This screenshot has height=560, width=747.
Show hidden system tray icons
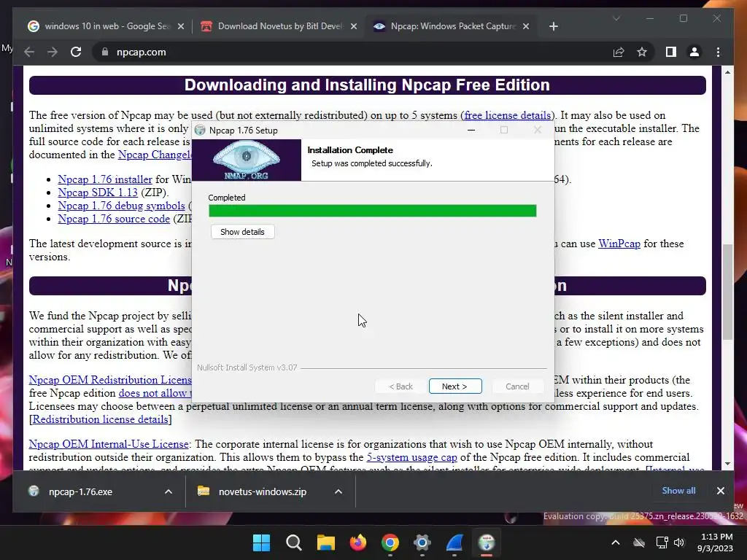click(x=616, y=542)
